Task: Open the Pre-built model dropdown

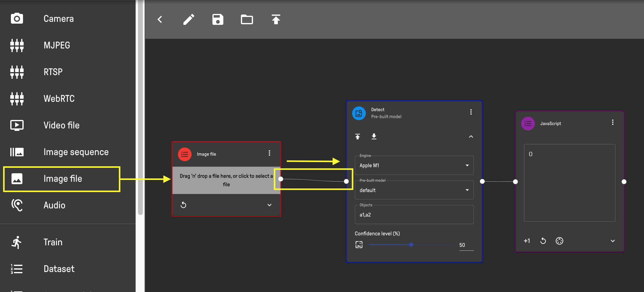Action: [x=414, y=190]
